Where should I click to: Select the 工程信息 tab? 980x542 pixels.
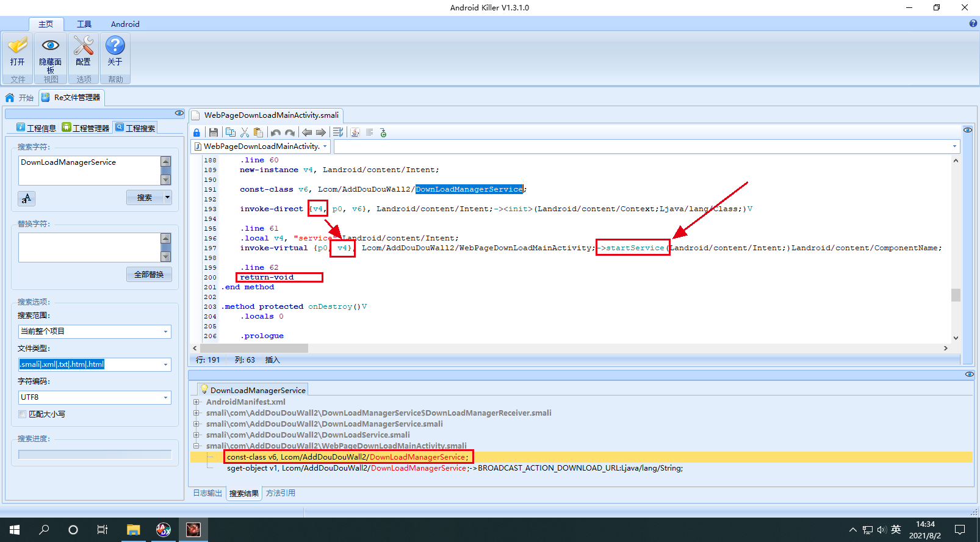(x=36, y=128)
